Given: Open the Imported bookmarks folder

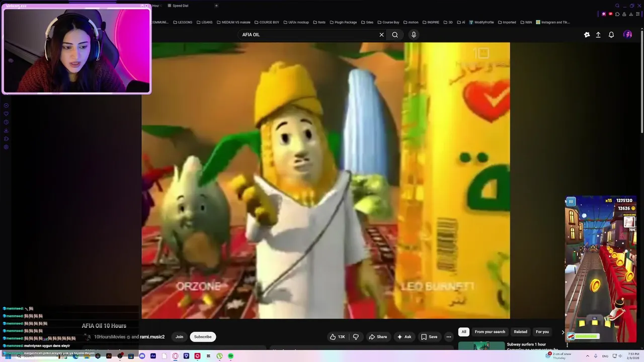Looking at the screenshot, I should pos(506,22).
